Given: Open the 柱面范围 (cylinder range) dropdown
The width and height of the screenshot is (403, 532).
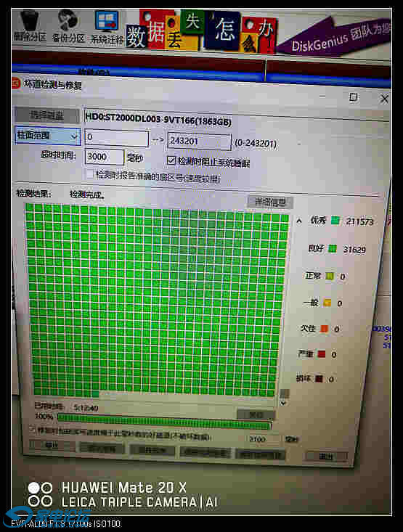Looking at the screenshot, I should pos(47,136).
